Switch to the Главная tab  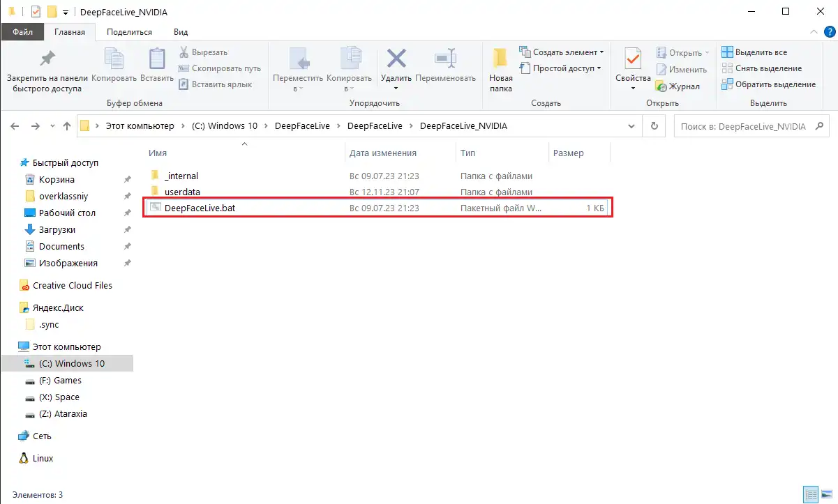pyautogui.click(x=70, y=32)
